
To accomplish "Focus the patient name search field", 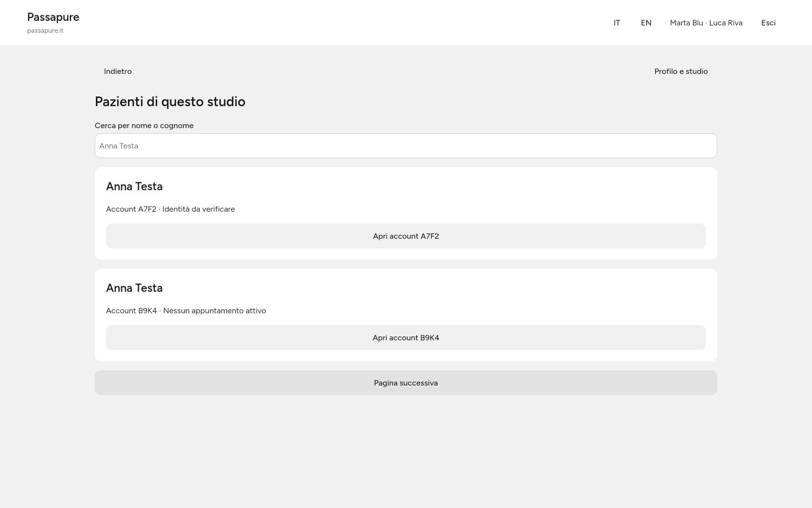I will click(406, 146).
